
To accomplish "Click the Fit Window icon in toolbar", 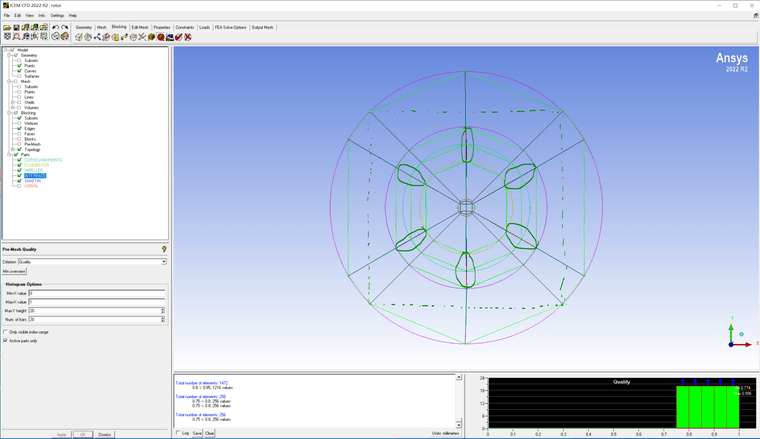I will coord(7,37).
